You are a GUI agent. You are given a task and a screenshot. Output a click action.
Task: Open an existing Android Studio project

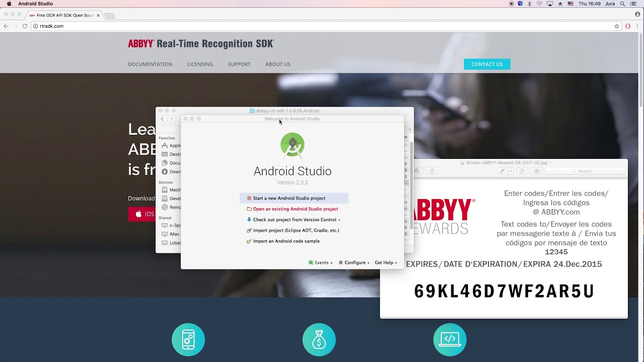(292, 209)
